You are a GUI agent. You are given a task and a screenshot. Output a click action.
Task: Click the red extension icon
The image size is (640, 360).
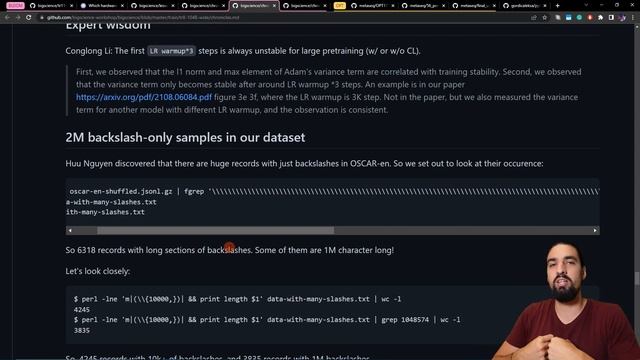pyautogui.click(x=590, y=18)
